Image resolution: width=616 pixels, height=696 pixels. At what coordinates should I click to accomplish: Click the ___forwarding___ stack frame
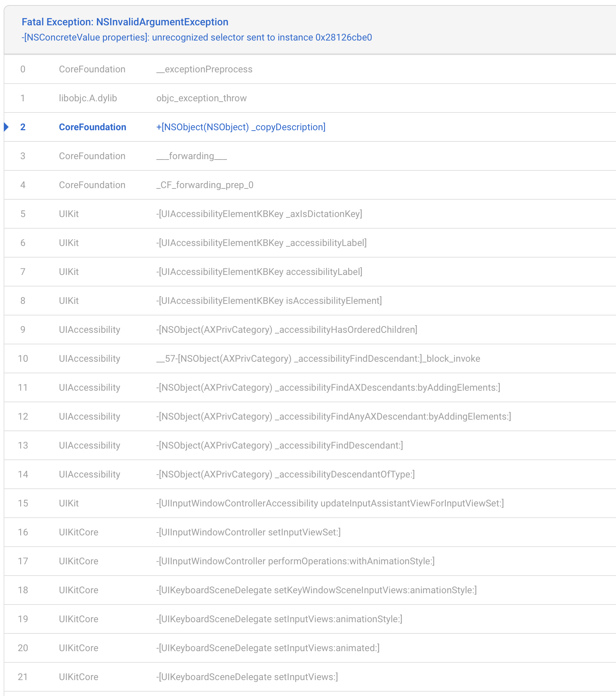click(x=191, y=156)
